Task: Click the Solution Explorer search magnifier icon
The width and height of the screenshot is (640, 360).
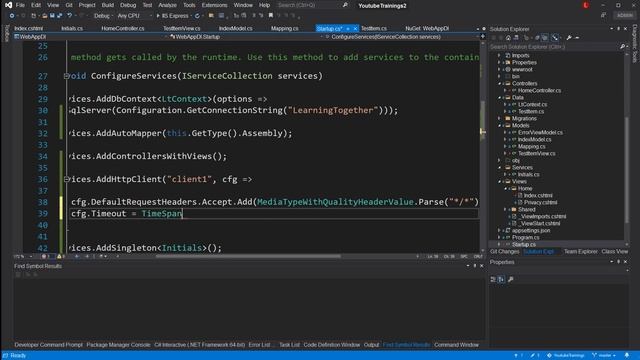Action: pos(622,47)
